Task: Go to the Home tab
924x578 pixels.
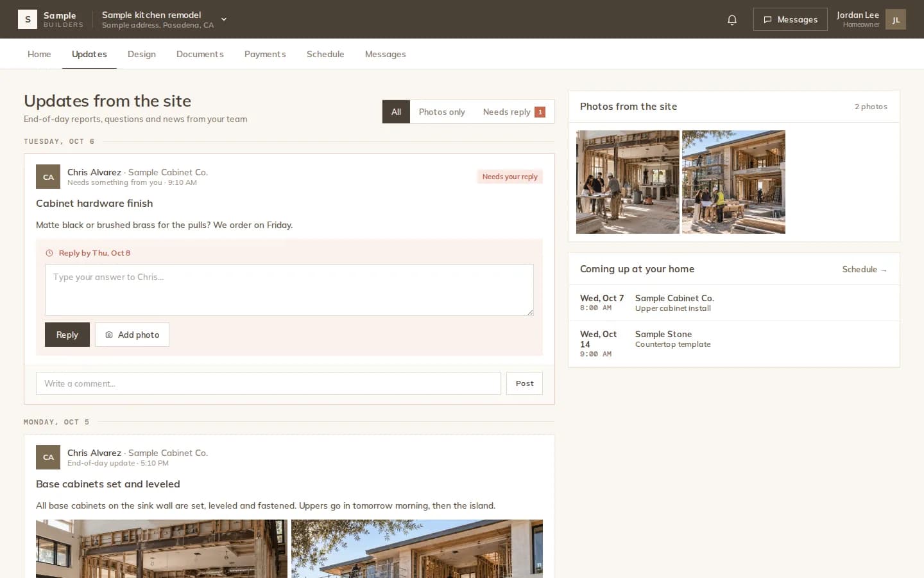Action: tap(39, 54)
